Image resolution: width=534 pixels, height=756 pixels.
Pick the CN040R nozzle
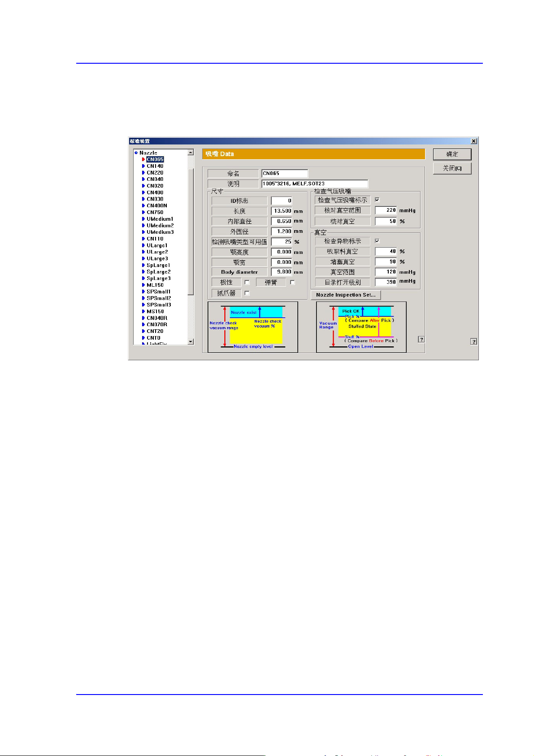pos(157,318)
